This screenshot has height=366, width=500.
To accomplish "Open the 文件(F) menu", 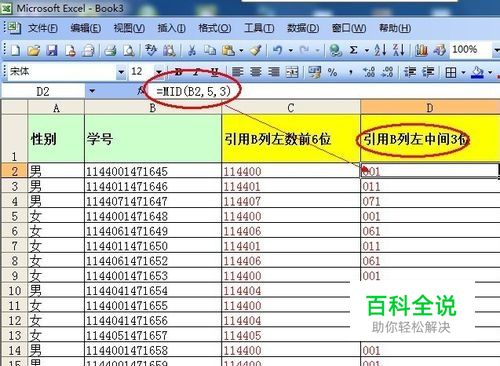I will click(x=43, y=28).
